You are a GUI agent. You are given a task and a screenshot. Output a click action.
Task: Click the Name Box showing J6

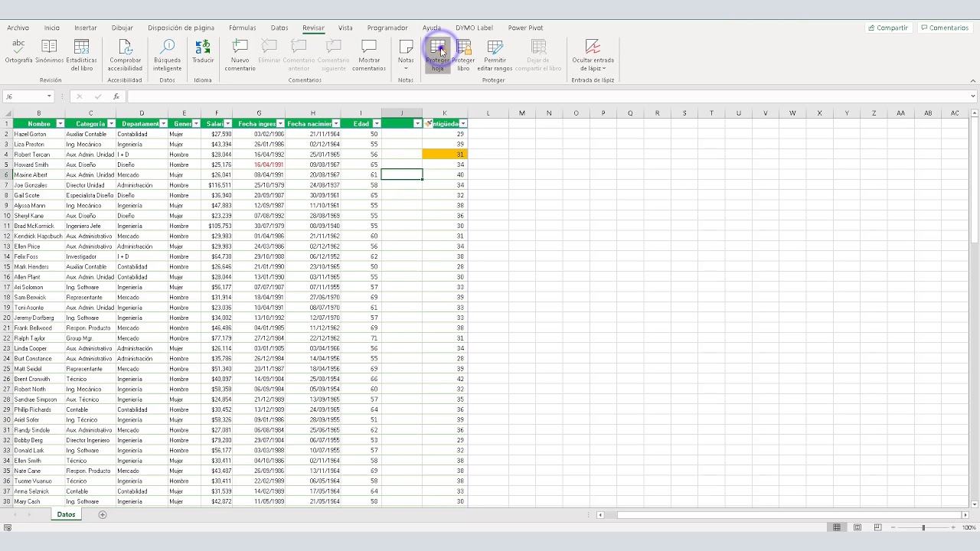24,96
